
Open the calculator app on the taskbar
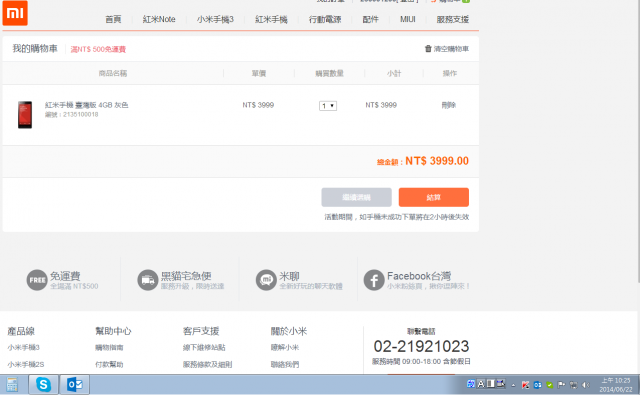pos(12,384)
